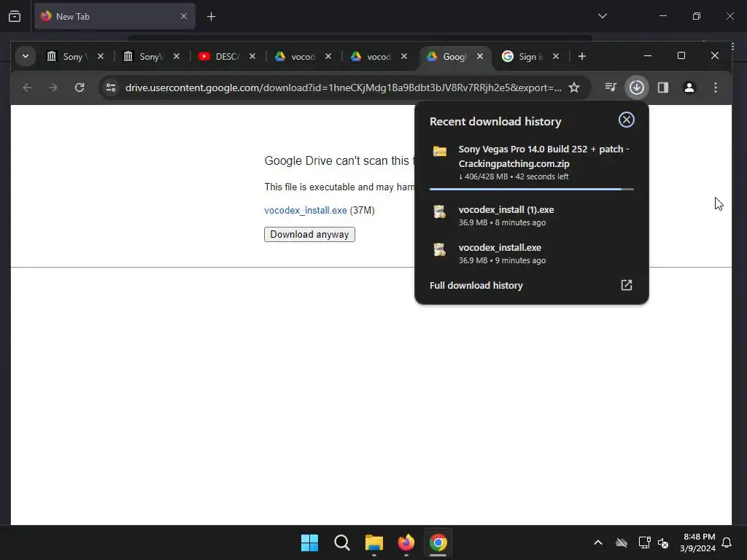
Task: Open the media control icon in Chrome toolbar
Action: pos(611,87)
